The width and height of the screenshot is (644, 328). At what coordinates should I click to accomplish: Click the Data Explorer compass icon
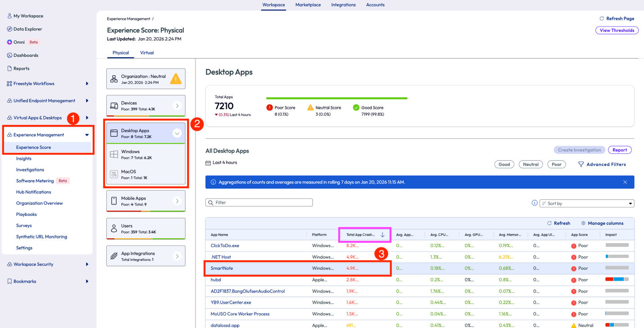[x=9, y=29]
